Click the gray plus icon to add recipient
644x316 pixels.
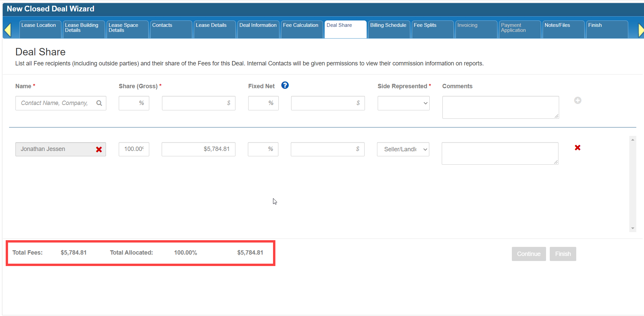578,100
